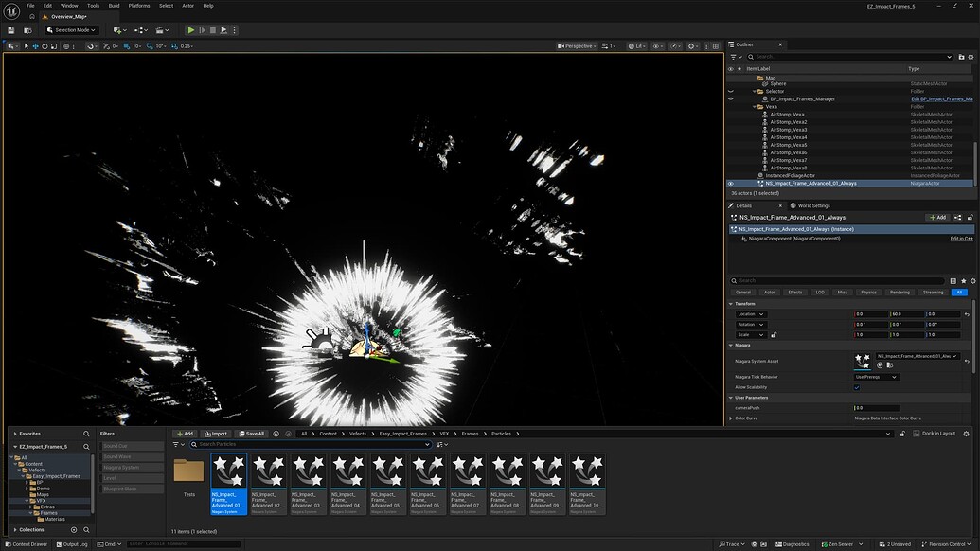The width and height of the screenshot is (980, 551).
Task: Open play options three-dot menu
Action: click(235, 30)
